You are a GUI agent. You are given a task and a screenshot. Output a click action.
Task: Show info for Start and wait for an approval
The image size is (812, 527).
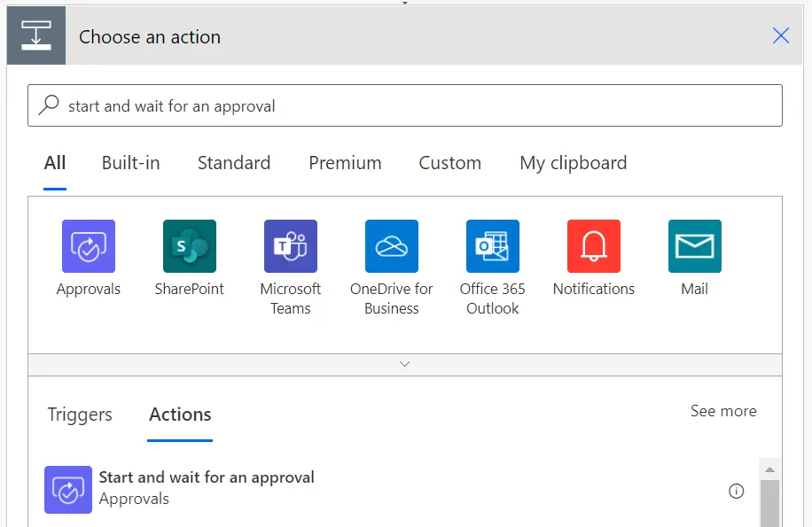(x=736, y=491)
